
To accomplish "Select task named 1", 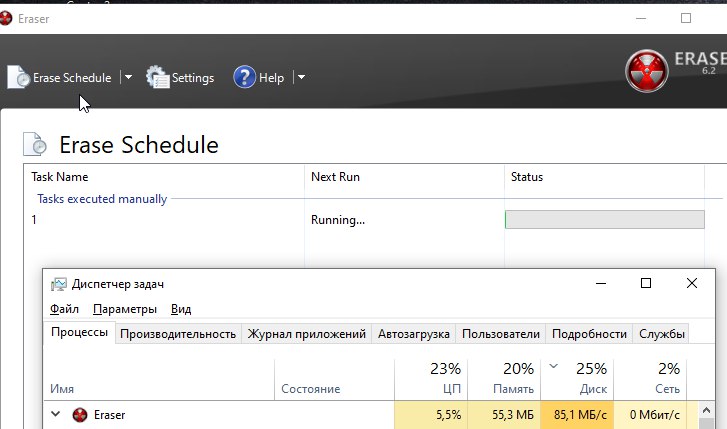I will coord(34,220).
